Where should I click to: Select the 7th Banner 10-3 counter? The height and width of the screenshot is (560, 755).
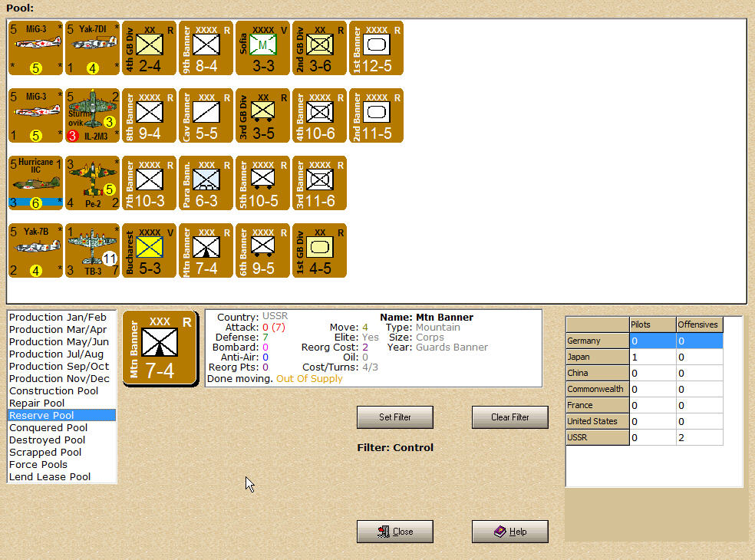pos(150,183)
